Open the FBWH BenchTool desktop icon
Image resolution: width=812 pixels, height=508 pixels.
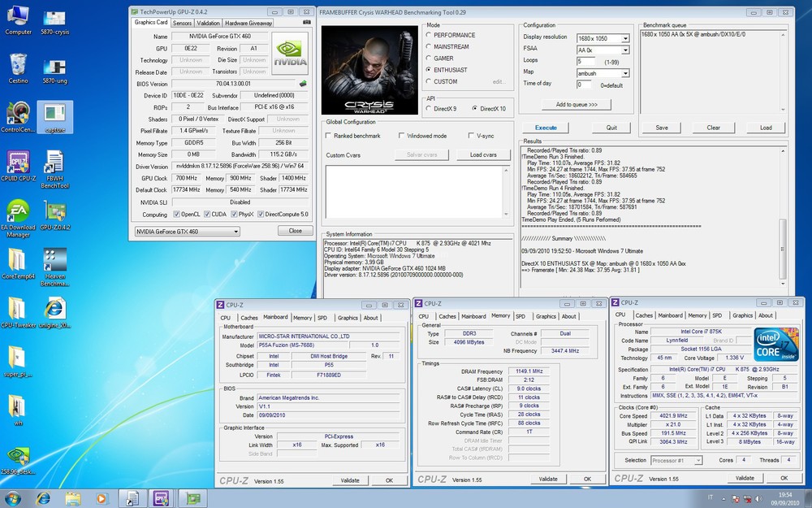[55, 170]
